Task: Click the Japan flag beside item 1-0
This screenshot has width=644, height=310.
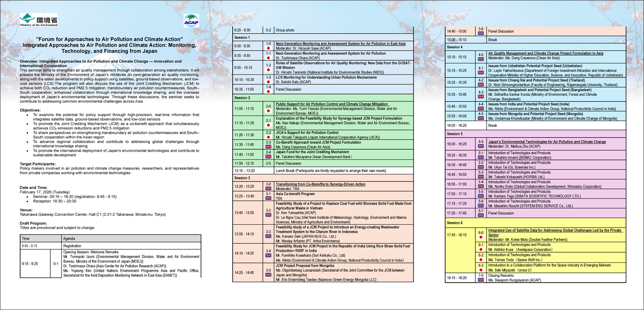Action: click(268, 48)
